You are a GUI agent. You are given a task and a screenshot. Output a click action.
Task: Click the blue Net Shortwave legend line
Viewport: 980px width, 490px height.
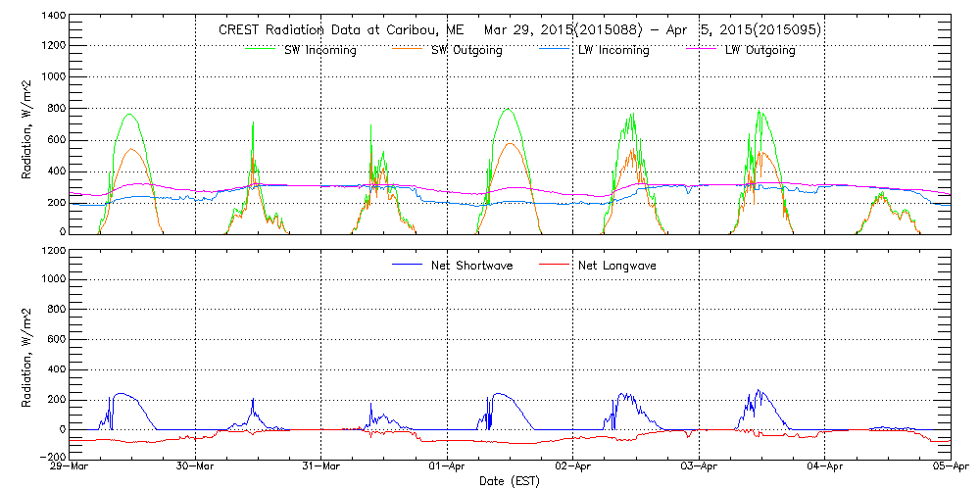point(407,265)
